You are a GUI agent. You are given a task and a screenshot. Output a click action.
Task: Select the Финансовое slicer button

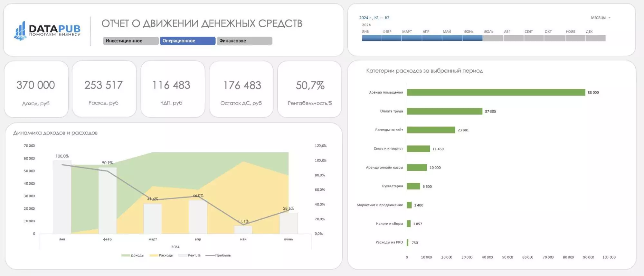244,41
